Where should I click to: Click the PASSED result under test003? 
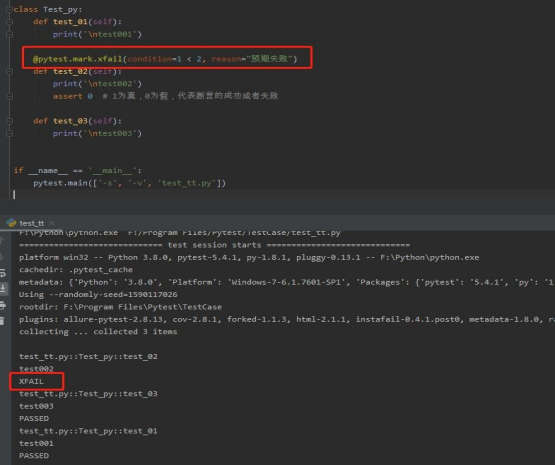[x=34, y=418]
